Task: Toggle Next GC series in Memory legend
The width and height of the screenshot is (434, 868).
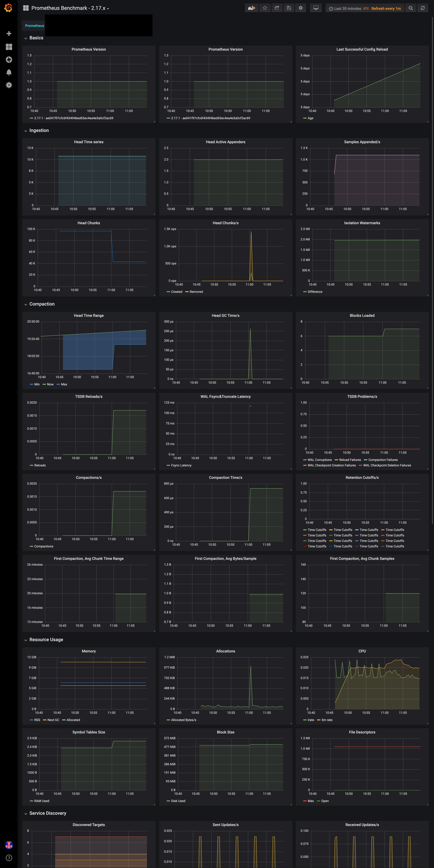Action: [53, 720]
